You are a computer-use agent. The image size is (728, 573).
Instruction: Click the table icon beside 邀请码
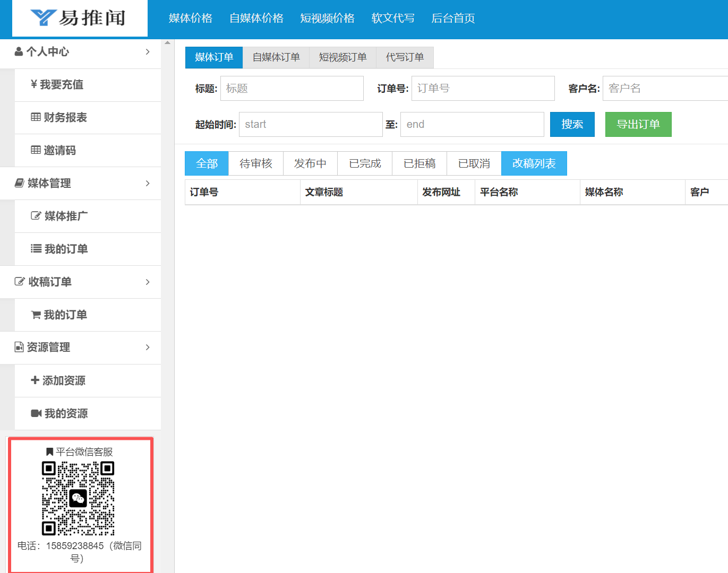pyautogui.click(x=36, y=150)
